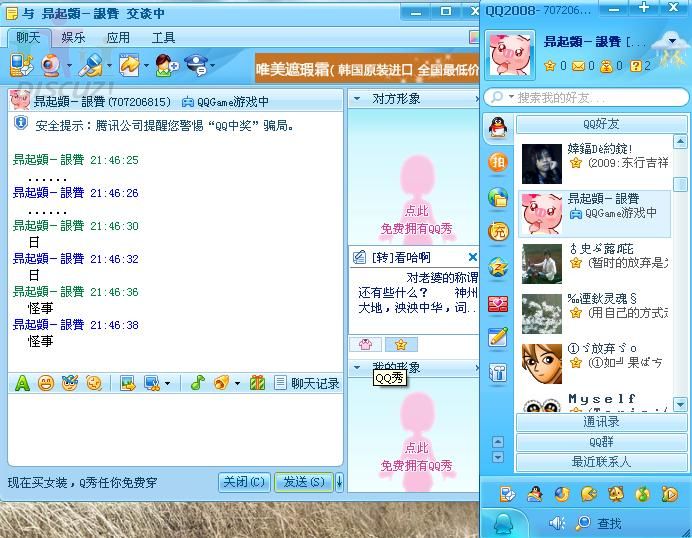Click the mail envelope icon in profile header
Image resolution: width=692 pixels, height=538 pixels.
tap(578, 67)
